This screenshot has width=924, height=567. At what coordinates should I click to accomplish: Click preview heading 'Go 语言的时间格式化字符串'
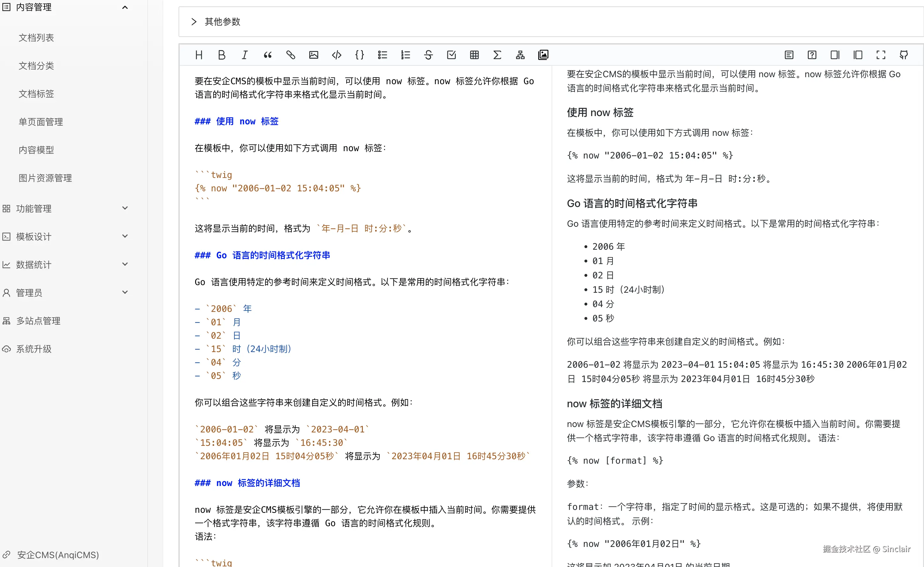pos(632,203)
